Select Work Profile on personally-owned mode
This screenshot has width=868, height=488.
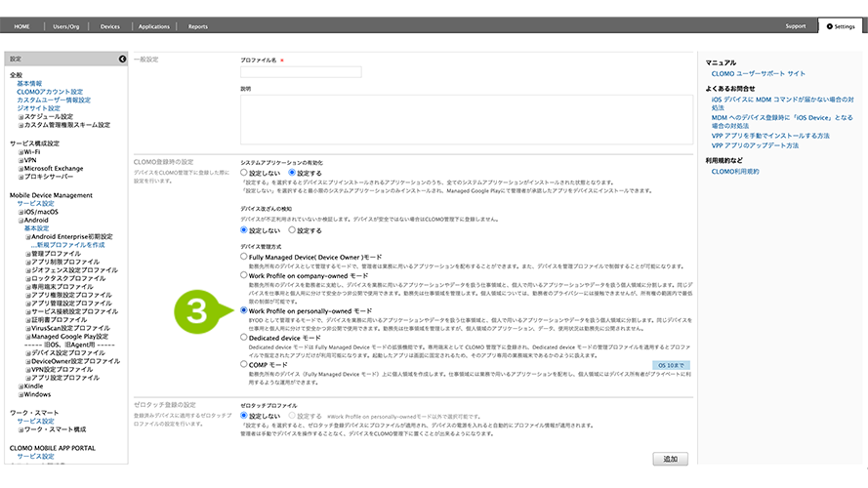pyautogui.click(x=243, y=310)
